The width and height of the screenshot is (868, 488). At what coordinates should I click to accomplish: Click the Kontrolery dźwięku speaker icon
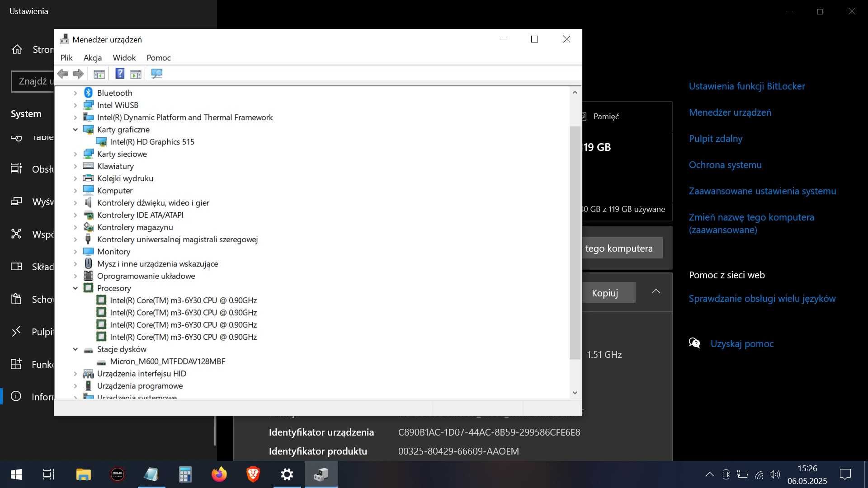pos(89,203)
